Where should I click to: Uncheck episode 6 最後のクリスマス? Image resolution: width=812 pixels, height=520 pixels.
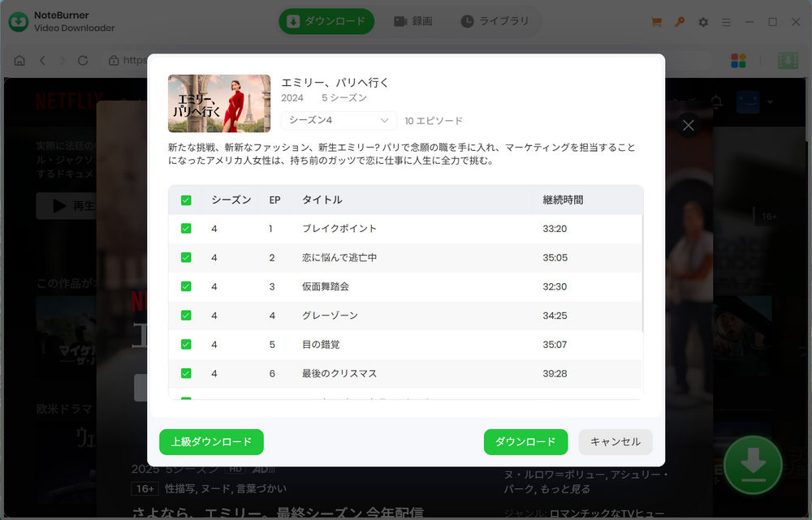186,373
